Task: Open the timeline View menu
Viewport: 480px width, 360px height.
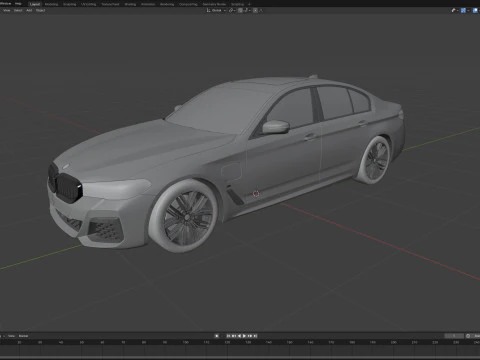Action: pyautogui.click(x=11, y=336)
